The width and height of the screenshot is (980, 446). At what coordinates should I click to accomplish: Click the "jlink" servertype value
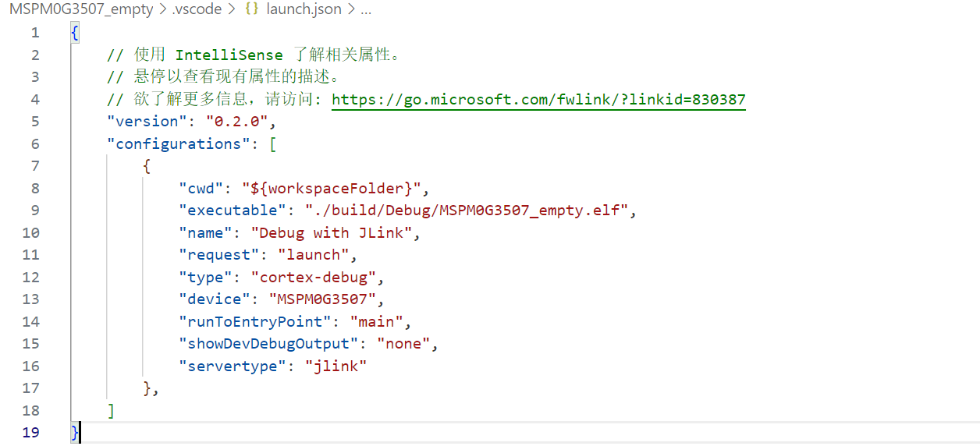click(336, 366)
